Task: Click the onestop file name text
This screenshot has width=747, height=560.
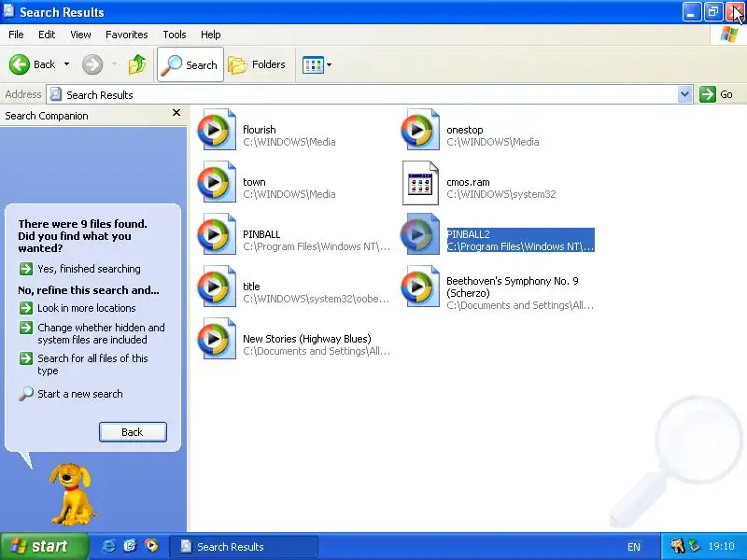Action: tap(464, 130)
